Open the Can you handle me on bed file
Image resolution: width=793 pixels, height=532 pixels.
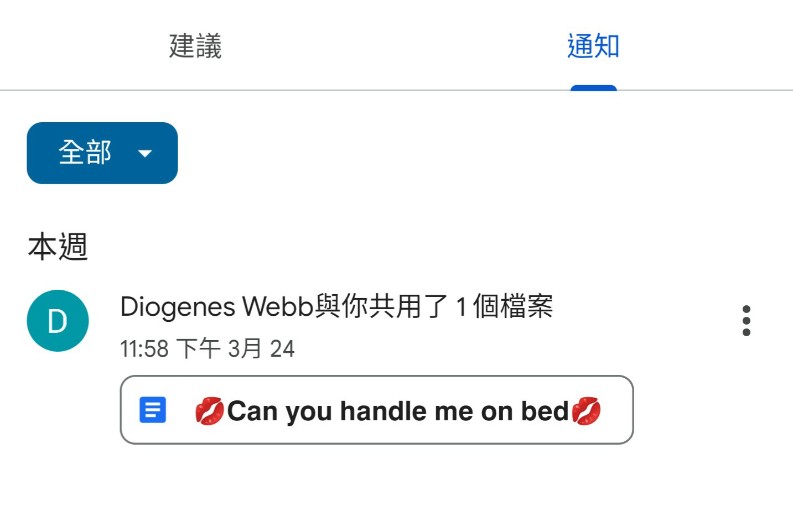pyautogui.click(x=377, y=410)
